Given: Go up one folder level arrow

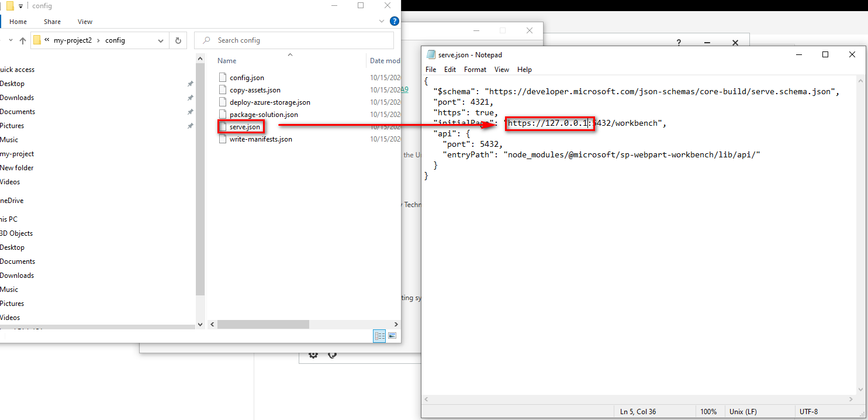Looking at the screenshot, I should (x=23, y=40).
